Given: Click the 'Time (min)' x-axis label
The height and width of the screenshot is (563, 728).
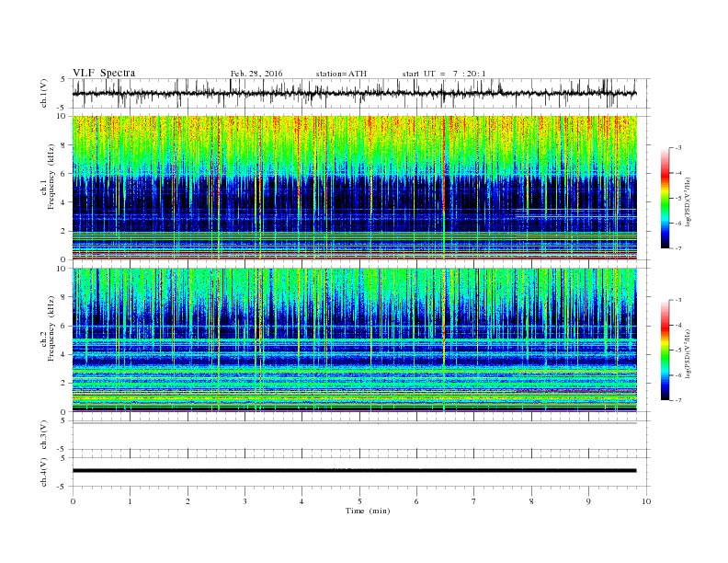Looking at the screenshot, I should [x=368, y=511].
